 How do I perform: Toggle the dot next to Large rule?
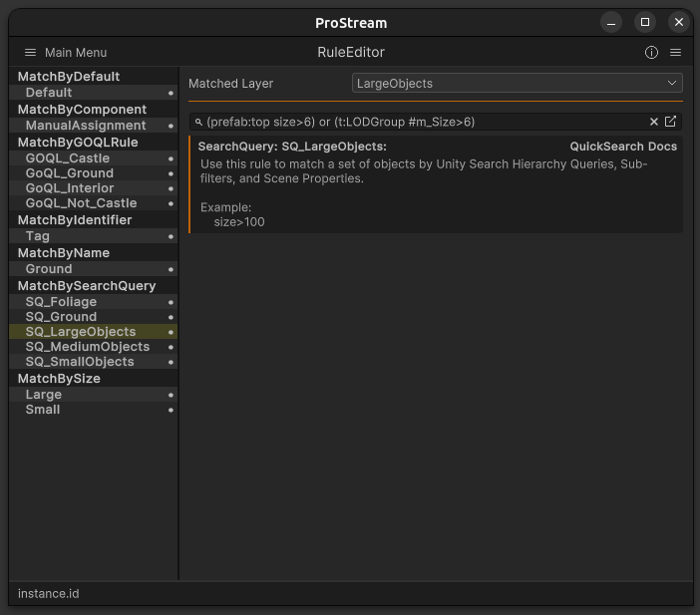tap(171, 395)
